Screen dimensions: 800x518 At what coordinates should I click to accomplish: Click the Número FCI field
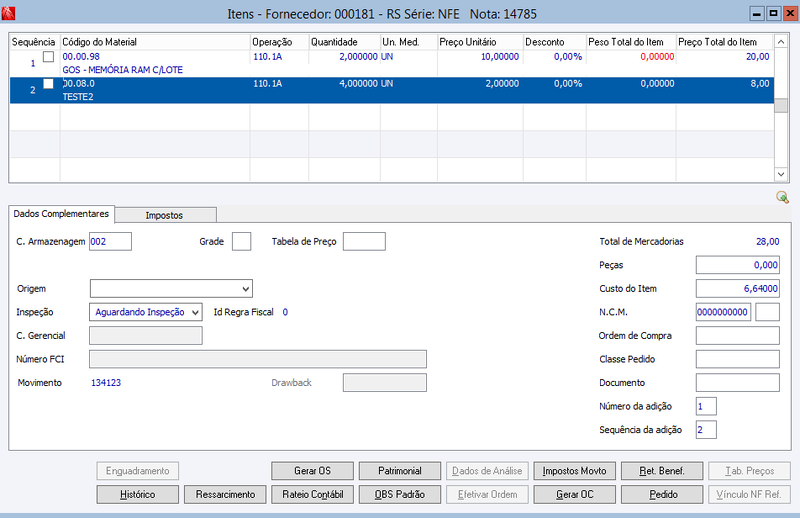pyautogui.click(x=258, y=359)
